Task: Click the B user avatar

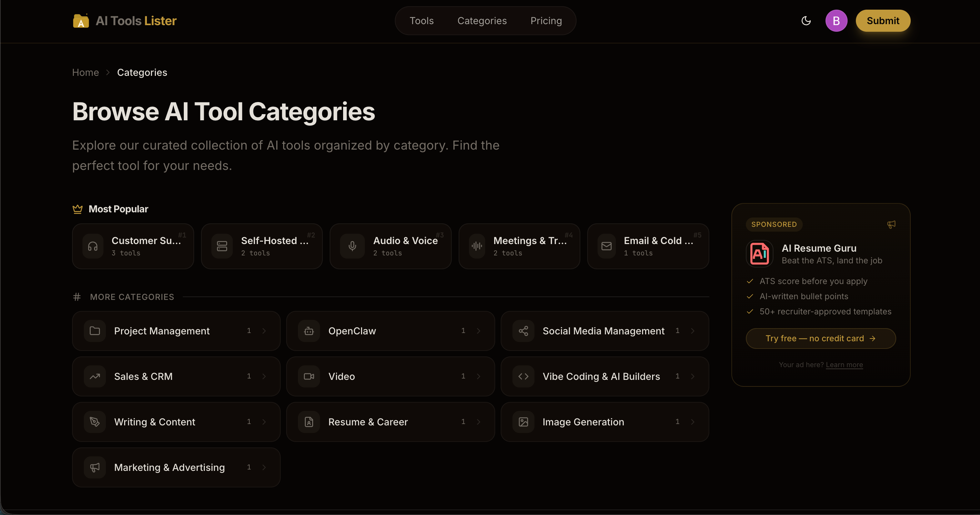Action: coord(836,21)
